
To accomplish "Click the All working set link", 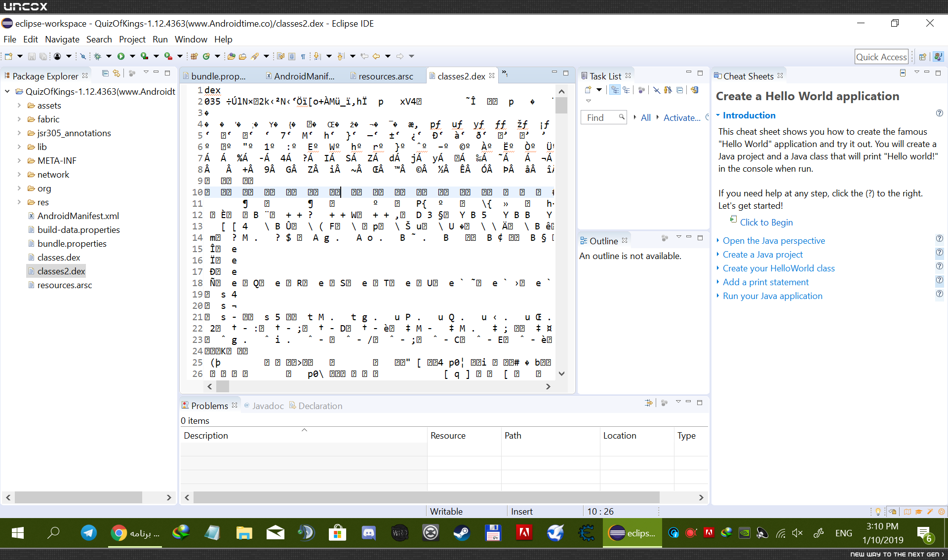I will 646,118.
